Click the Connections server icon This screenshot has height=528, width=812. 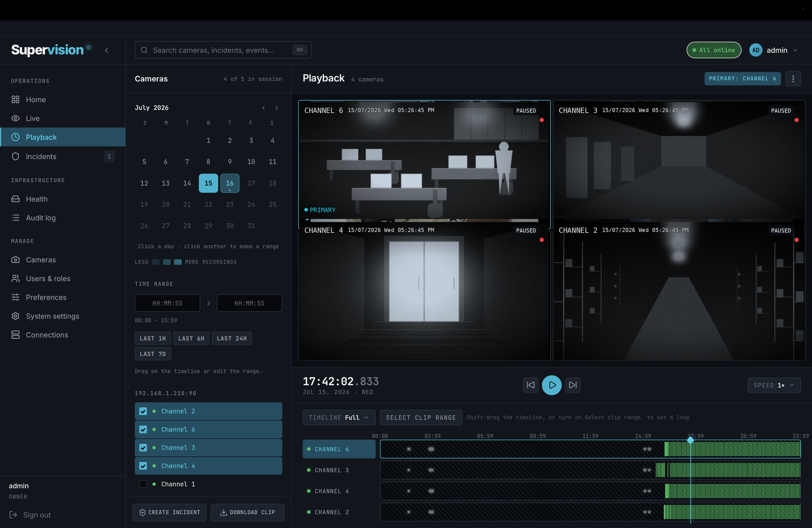point(15,335)
